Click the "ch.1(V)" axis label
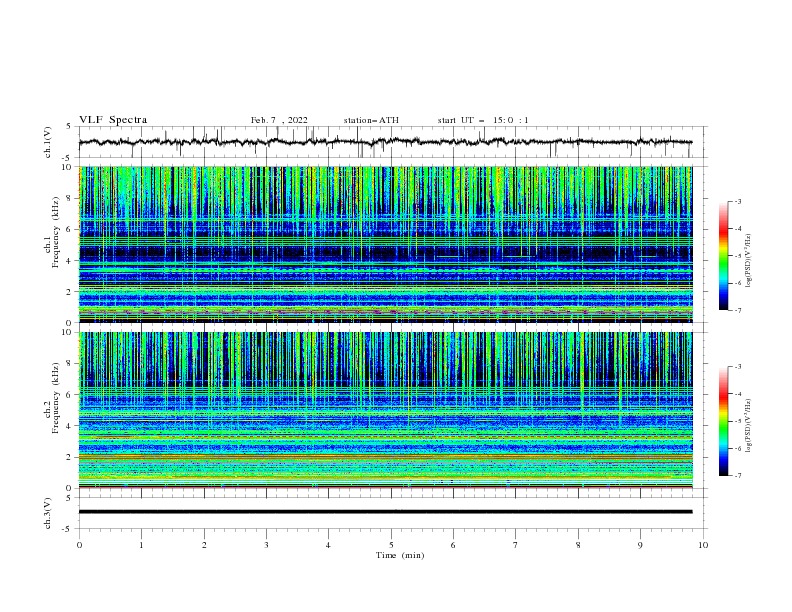Screen dimensions: 792x612 coord(48,142)
